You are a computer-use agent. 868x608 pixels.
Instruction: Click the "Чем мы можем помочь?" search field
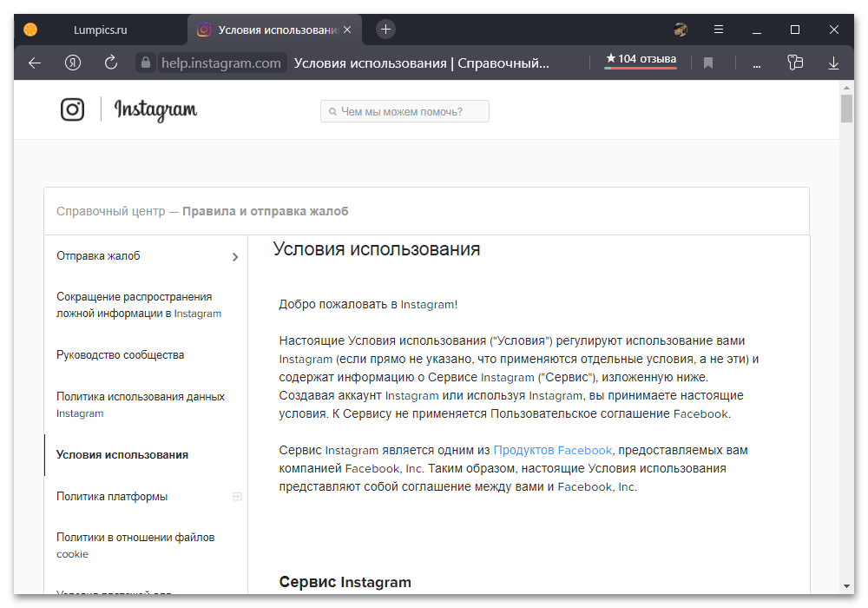tap(404, 111)
